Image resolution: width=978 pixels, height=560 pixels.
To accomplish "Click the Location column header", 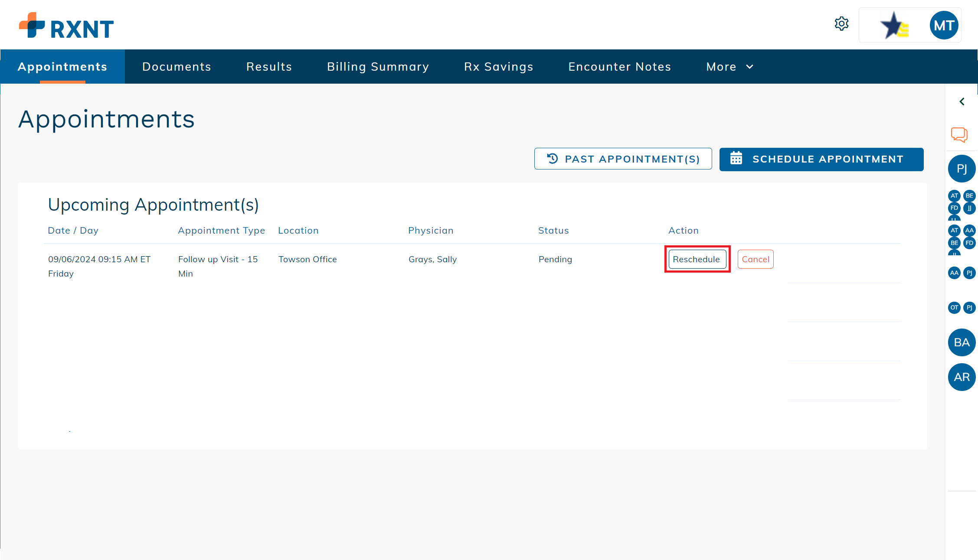I will pos(298,231).
